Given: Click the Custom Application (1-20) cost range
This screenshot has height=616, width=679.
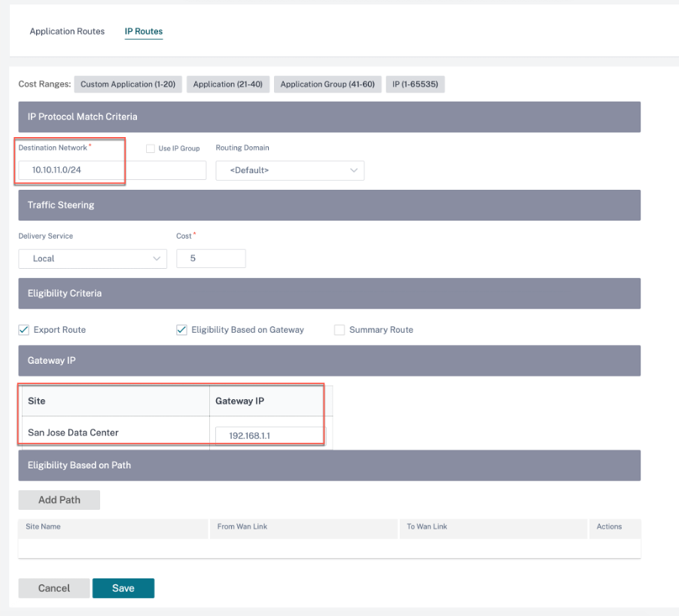Looking at the screenshot, I should pos(128,84).
